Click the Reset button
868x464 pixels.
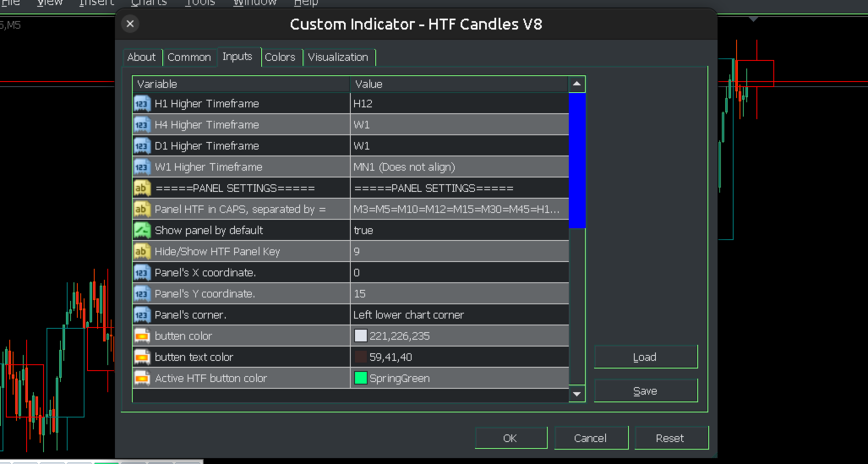pos(669,438)
